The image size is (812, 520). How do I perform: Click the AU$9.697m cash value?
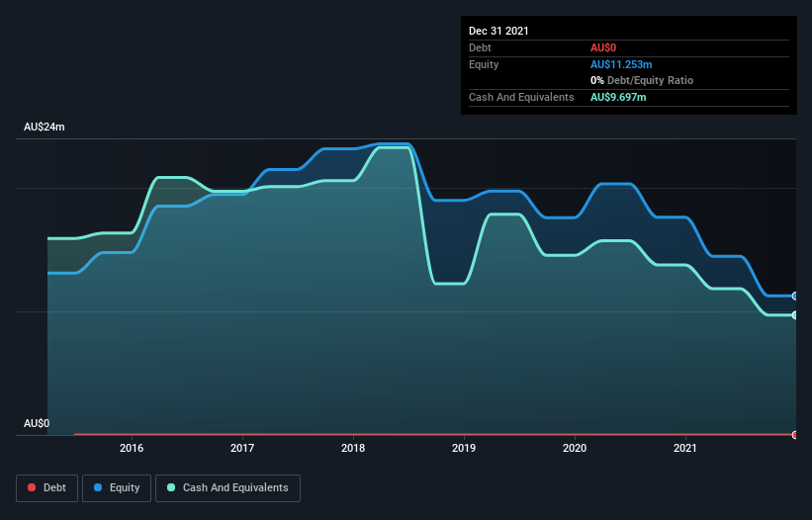(618, 97)
